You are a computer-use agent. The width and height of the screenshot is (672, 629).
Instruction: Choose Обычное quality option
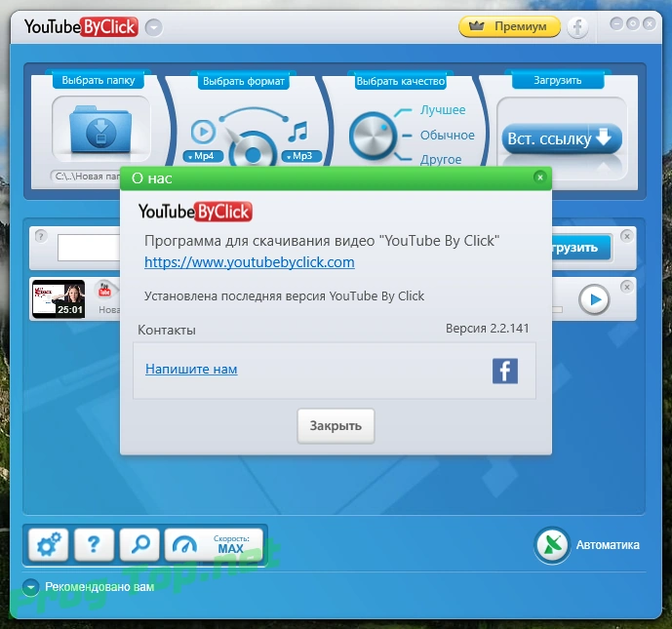pos(447,136)
